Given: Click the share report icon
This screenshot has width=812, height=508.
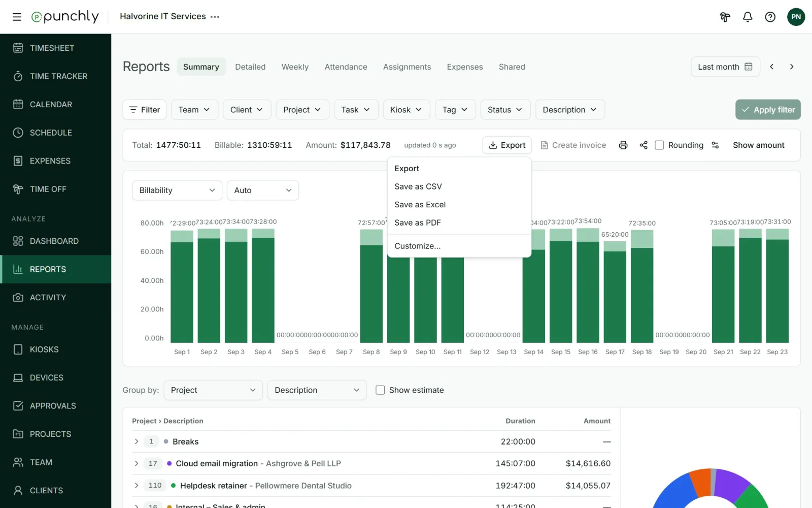Looking at the screenshot, I should point(644,145).
